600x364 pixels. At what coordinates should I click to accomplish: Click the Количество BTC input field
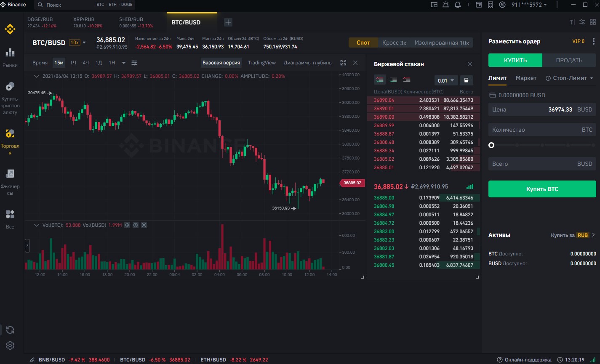(x=542, y=130)
